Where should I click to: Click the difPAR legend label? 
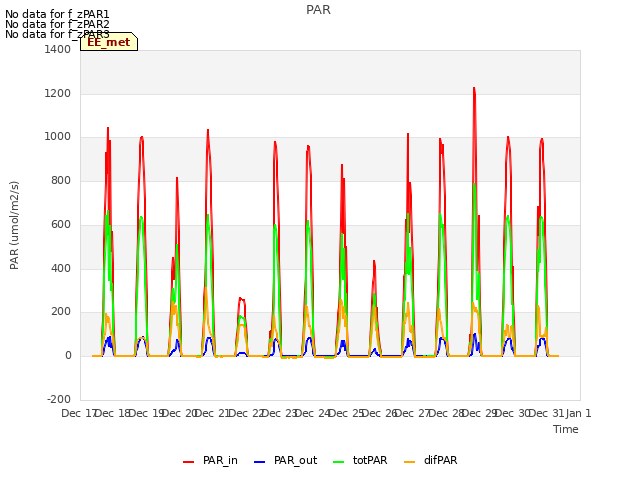[440, 460]
